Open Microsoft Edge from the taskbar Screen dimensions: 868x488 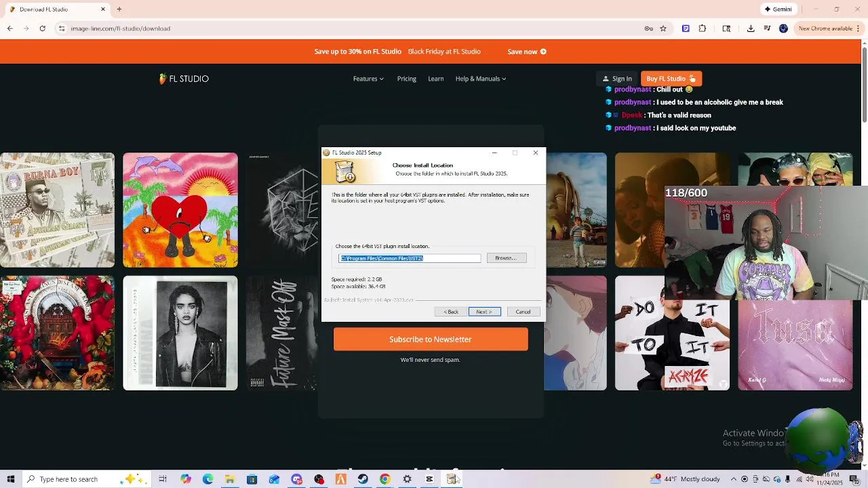(208, 479)
